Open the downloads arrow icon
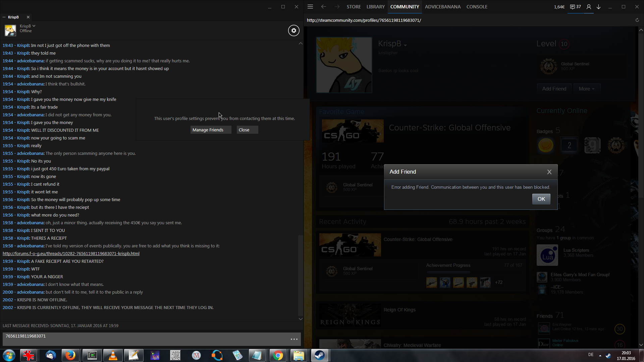The image size is (644, 362). click(x=598, y=7)
